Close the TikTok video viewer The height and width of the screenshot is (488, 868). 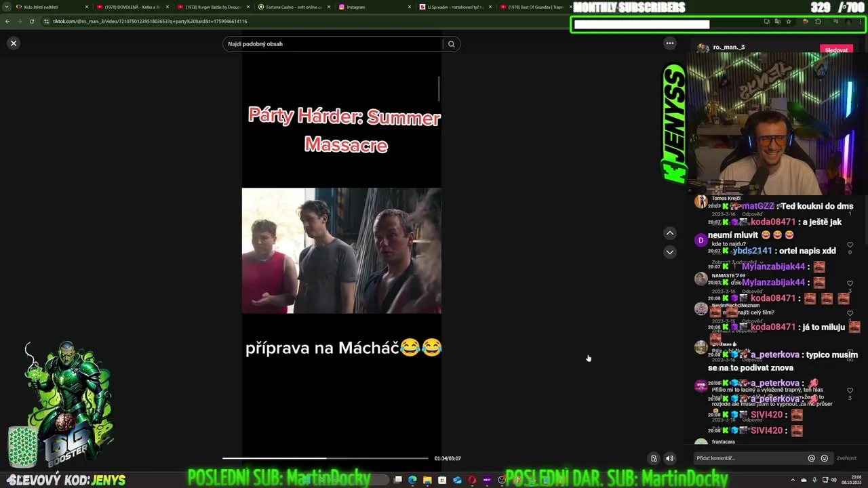click(x=14, y=43)
